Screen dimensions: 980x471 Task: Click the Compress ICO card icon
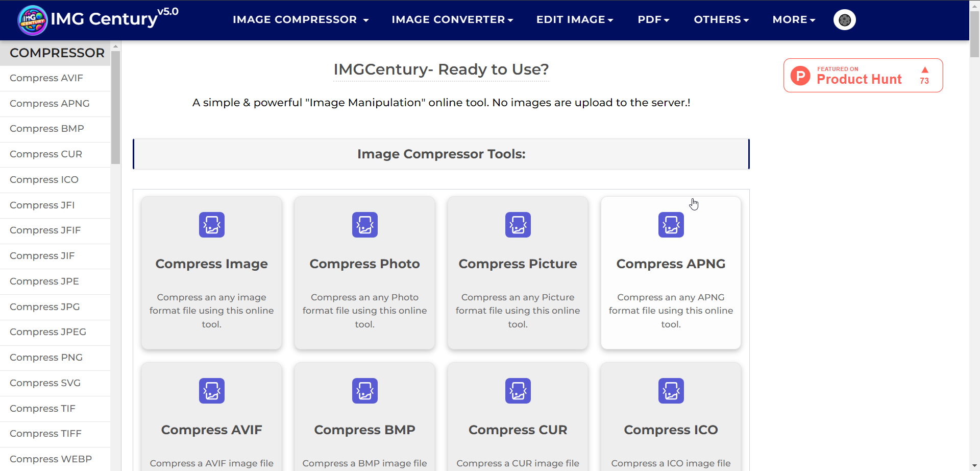671,391
